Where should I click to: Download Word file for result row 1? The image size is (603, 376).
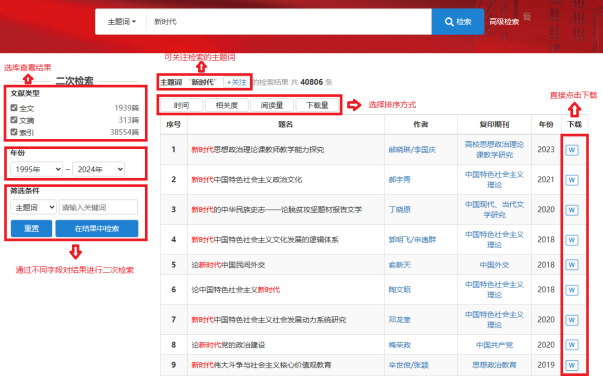572,150
